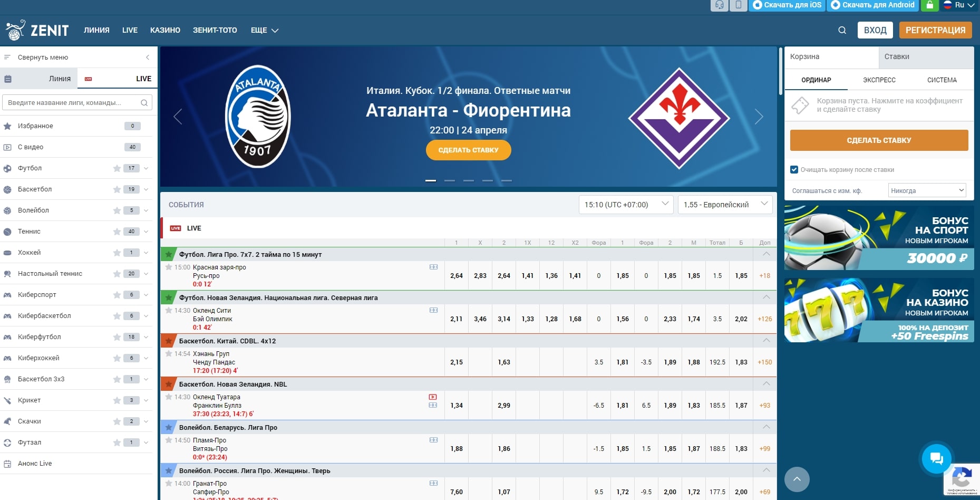Open the search magnifier icon in header
980x500 pixels.
pos(842,30)
